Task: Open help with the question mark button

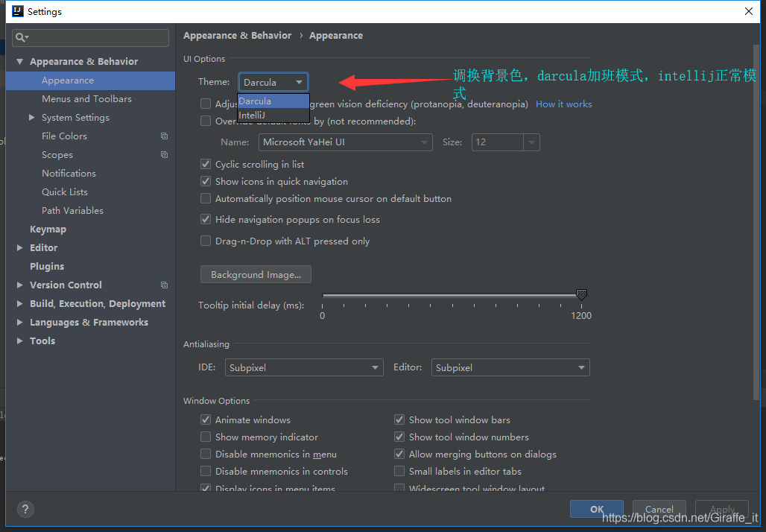Action: (x=25, y=510)
